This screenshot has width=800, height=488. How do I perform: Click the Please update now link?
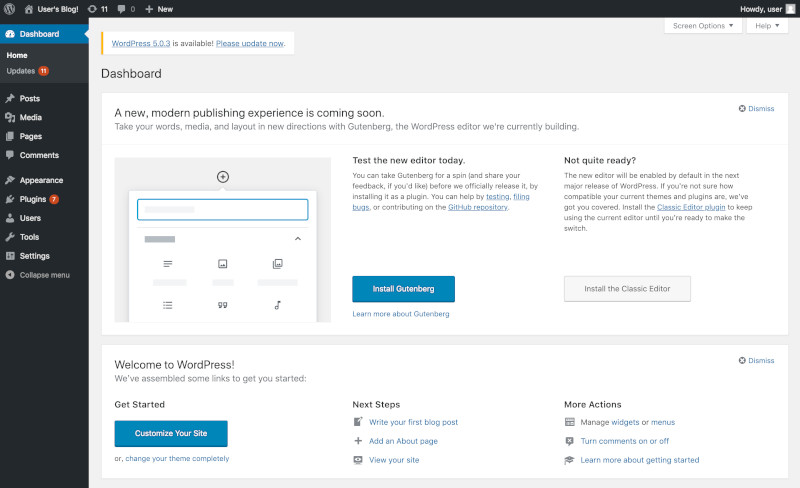[x=249, y=44]
